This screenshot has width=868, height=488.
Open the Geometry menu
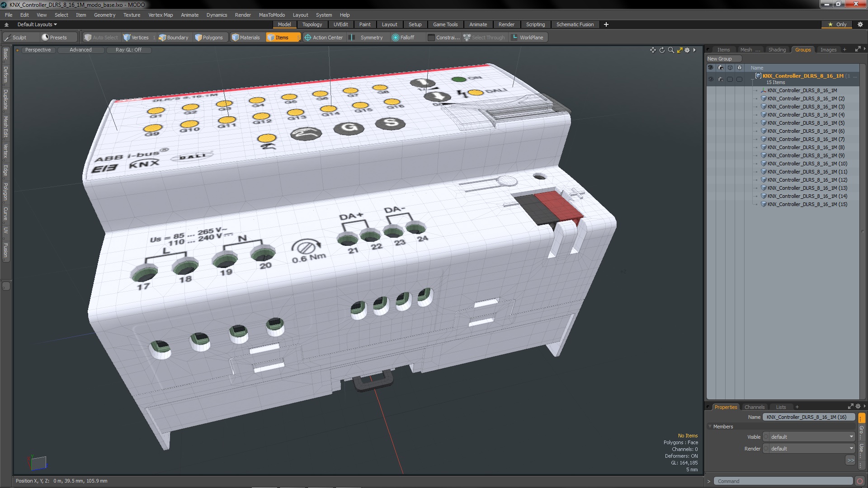(x=104, y=15)
